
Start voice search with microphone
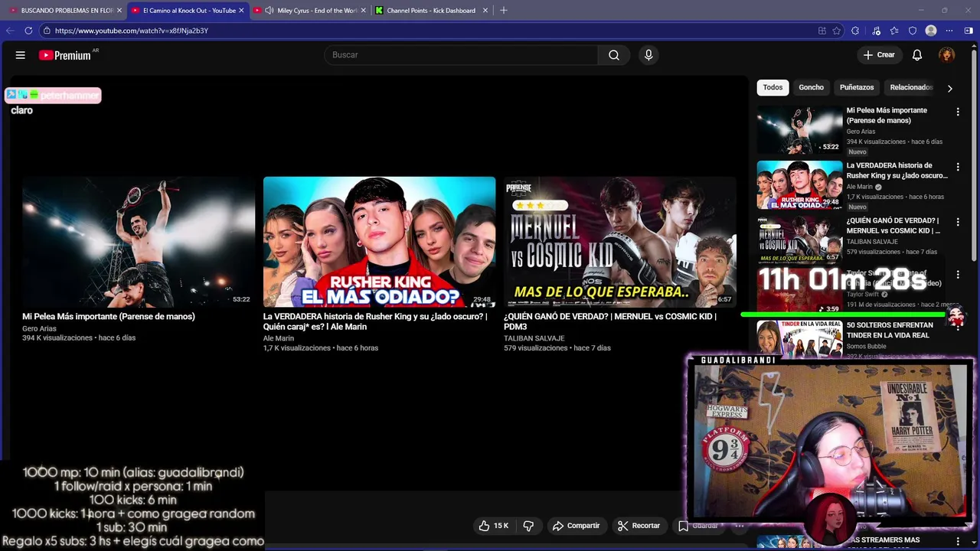648,55
